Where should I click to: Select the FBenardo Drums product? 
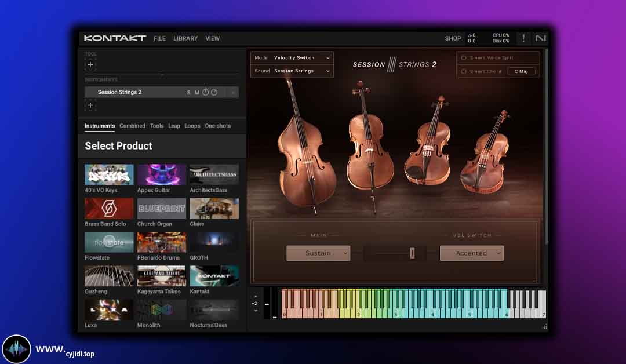[x=162, y=246]
